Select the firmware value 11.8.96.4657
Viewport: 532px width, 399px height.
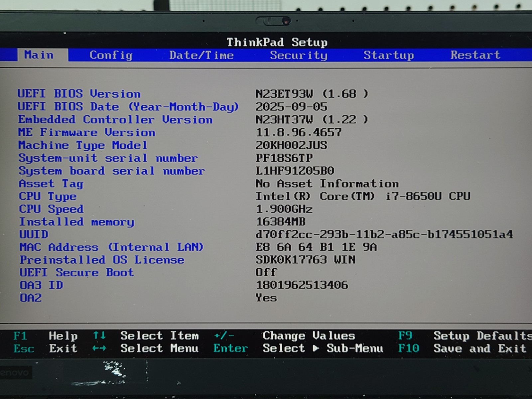(x=299, y=132)
